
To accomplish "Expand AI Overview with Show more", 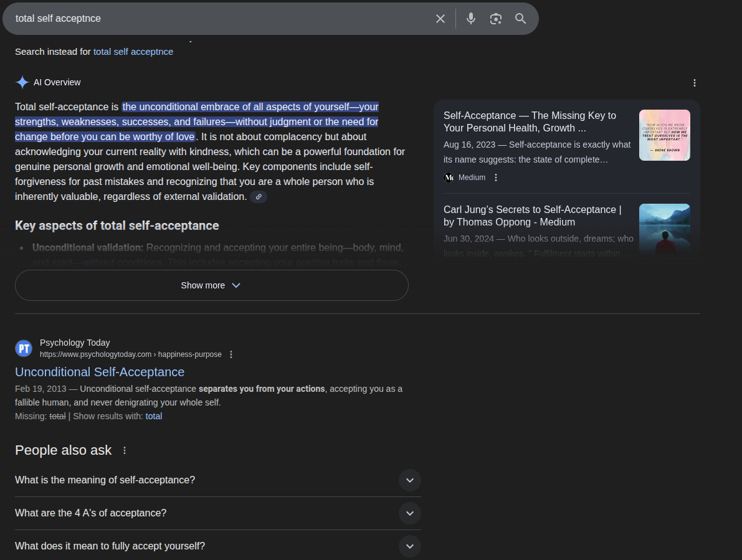I will pos(212,285).
